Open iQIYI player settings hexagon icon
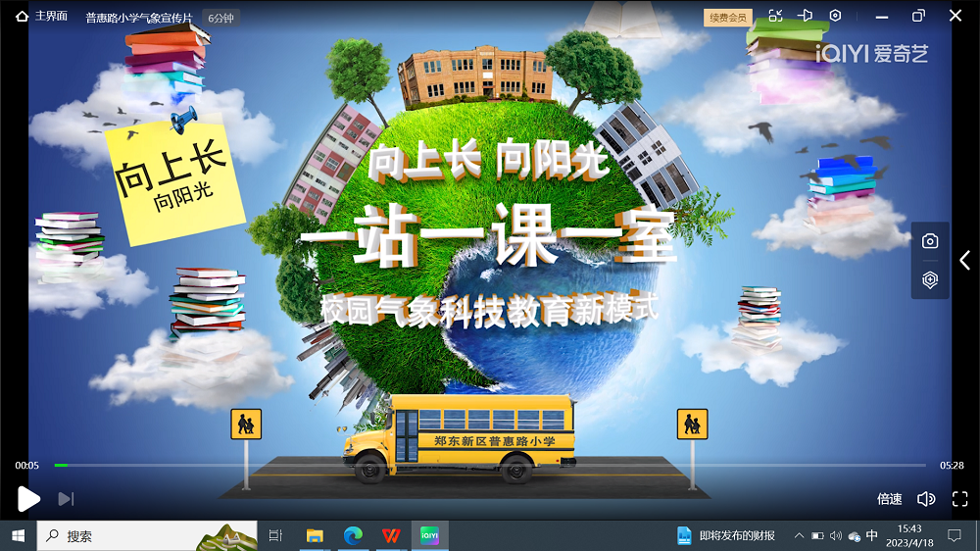This screenshot has width=980, height=551. 835,16
